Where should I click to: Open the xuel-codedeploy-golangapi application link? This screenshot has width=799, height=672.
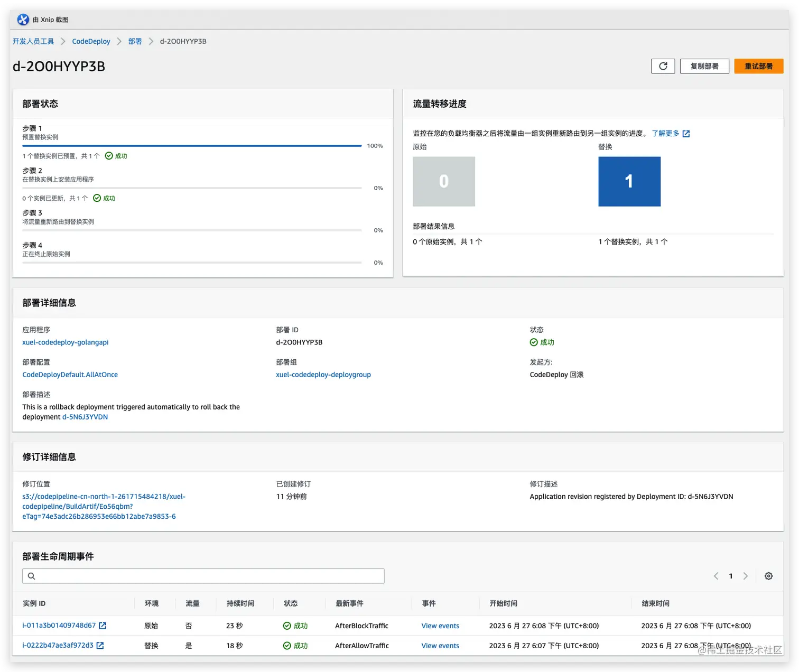pyautogui.click(x=66, y=342)
